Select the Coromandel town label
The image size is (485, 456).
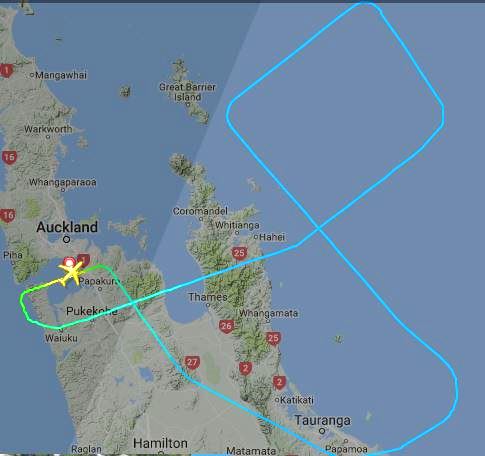point(200,211)
